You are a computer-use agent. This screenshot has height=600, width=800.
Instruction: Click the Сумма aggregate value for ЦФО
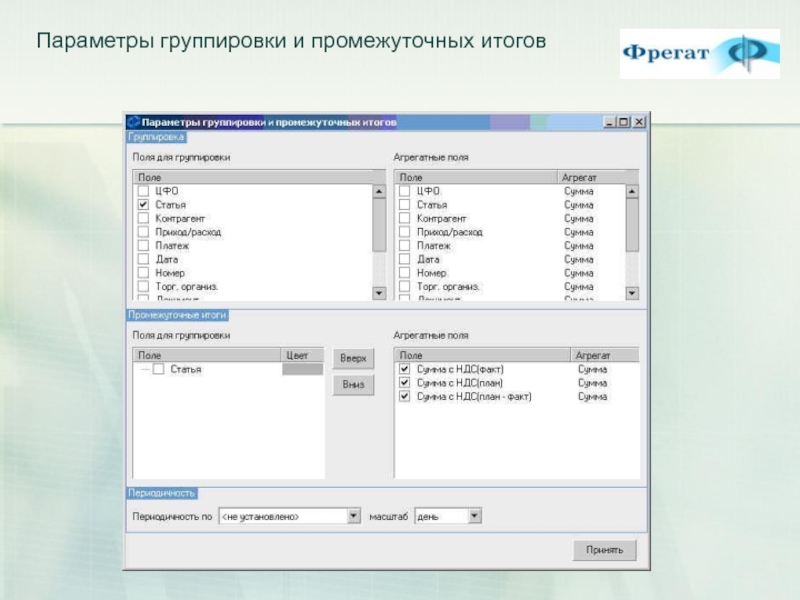[579, 191]
